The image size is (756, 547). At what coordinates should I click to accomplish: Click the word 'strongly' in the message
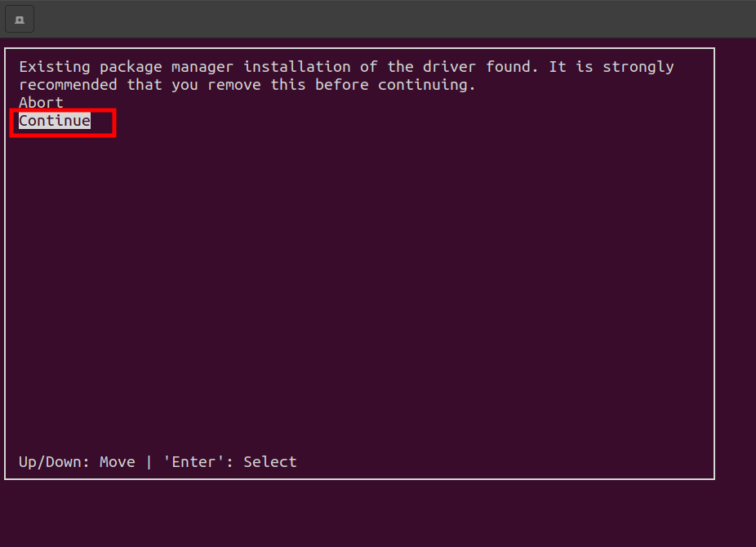tap(638, 66)
